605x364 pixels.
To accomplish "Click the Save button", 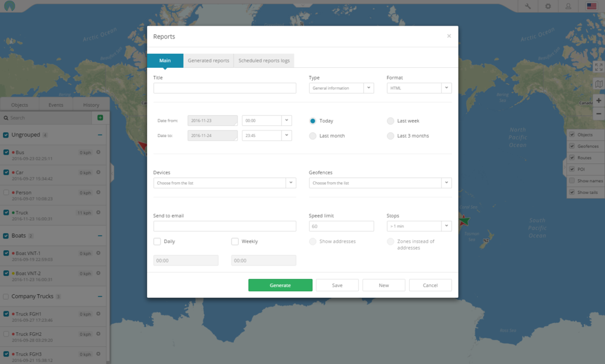I will [x=337, y=285].
